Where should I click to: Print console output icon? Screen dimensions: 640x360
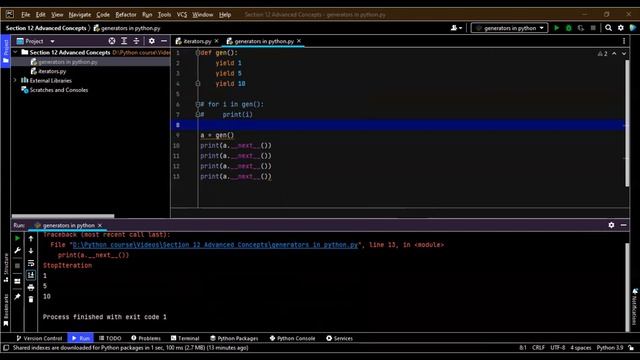click(31, 287)
